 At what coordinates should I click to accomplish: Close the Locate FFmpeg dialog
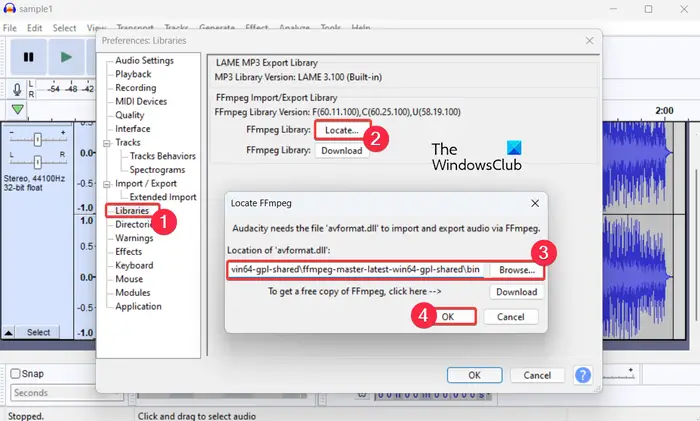pyautogui.click(x=535, y=204)
